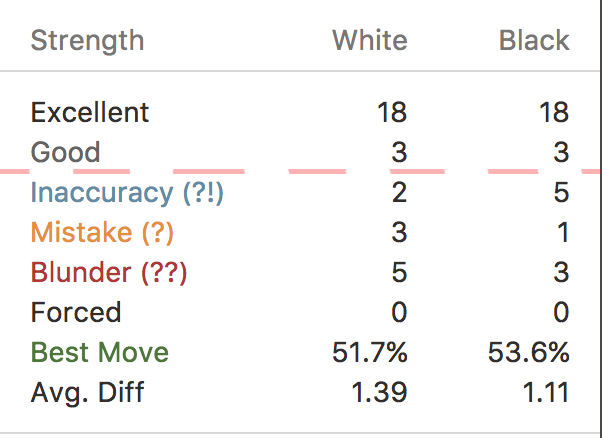
Task: Click the Mistake (?) label
Action: coord(102,232)
